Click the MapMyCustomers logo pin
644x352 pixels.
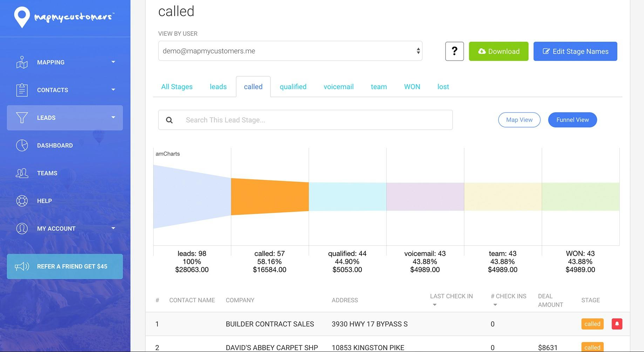pos(22,17)
